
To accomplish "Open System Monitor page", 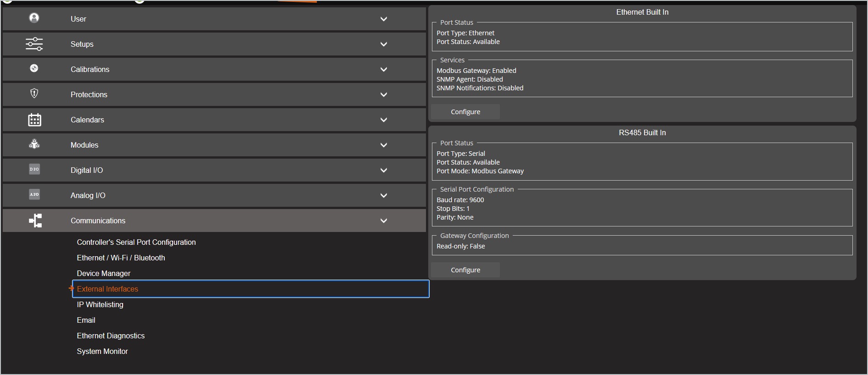I will point(102,351).
